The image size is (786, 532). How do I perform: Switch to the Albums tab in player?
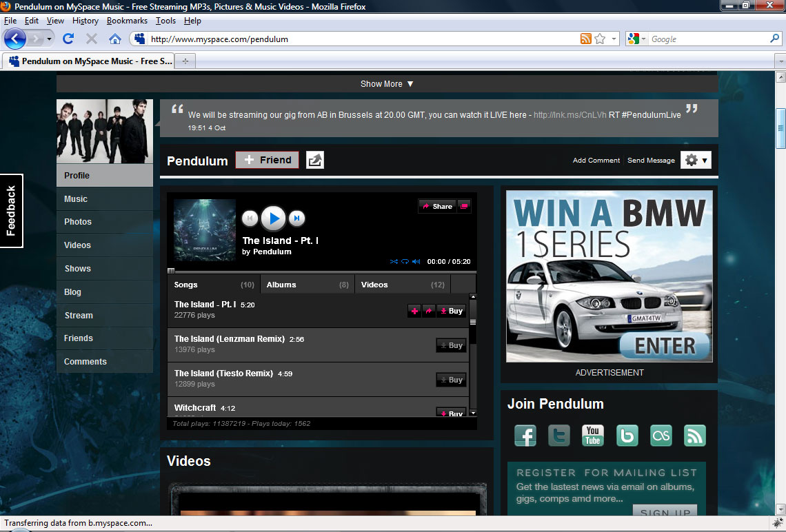tap(308, 285)
